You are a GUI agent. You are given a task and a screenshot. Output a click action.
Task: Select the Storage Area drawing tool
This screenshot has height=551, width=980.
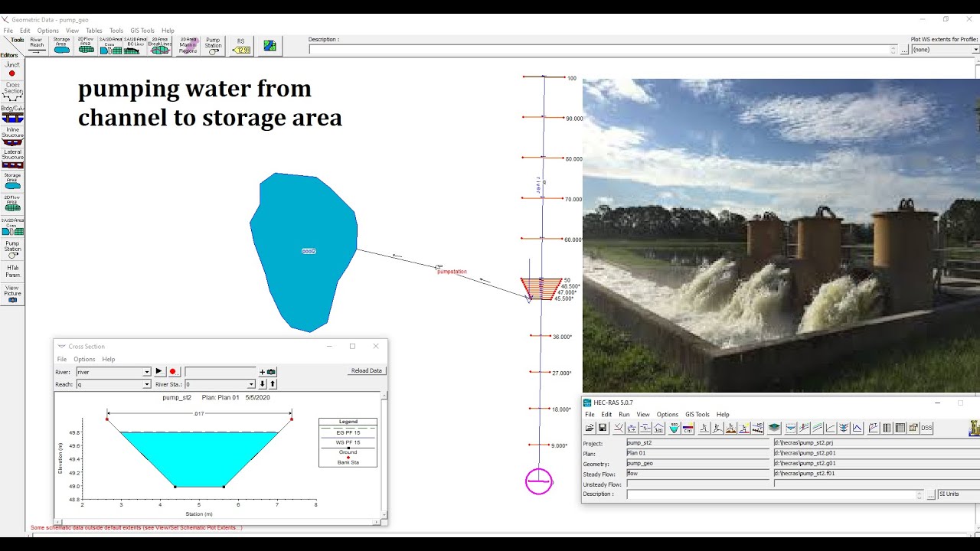pos(61,45)
